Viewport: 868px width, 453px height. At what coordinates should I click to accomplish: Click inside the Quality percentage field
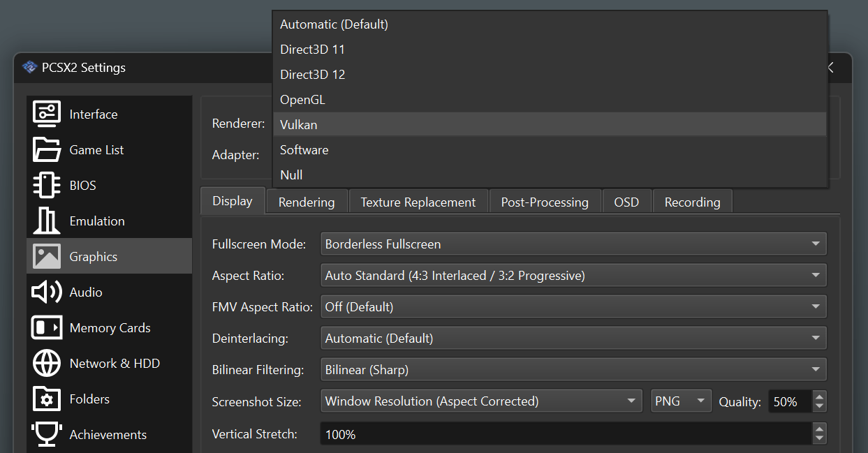(x=790, y=401)
